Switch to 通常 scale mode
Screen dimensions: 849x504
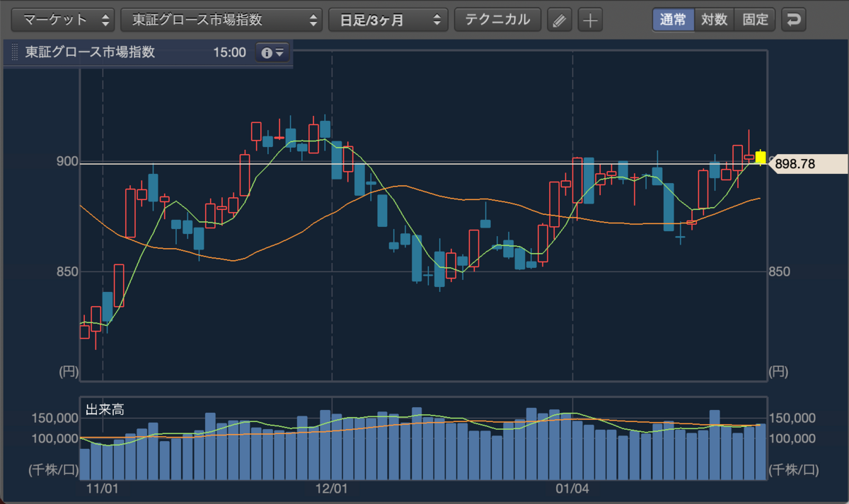[673, 20]
